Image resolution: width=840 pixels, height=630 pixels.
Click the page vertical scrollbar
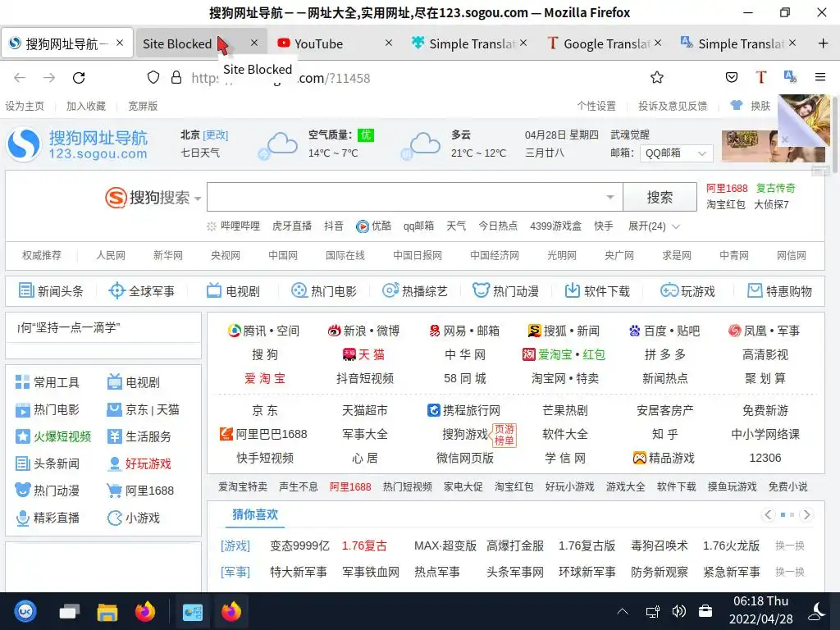click(834, 134)
